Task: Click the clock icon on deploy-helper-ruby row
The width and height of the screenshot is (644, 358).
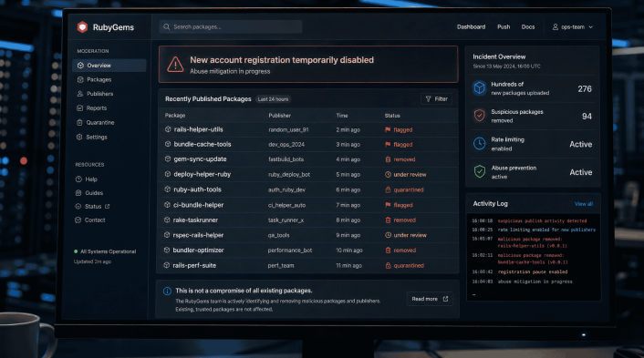Action: 388,174
